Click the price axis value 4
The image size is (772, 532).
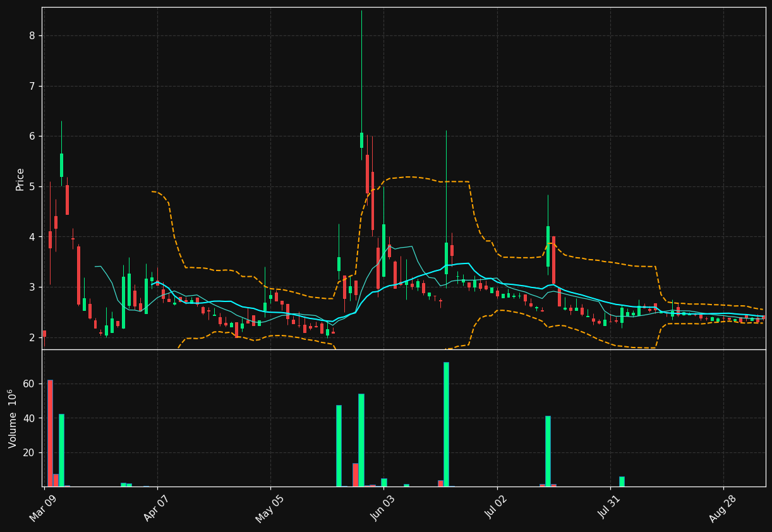[x=32, y=237]
